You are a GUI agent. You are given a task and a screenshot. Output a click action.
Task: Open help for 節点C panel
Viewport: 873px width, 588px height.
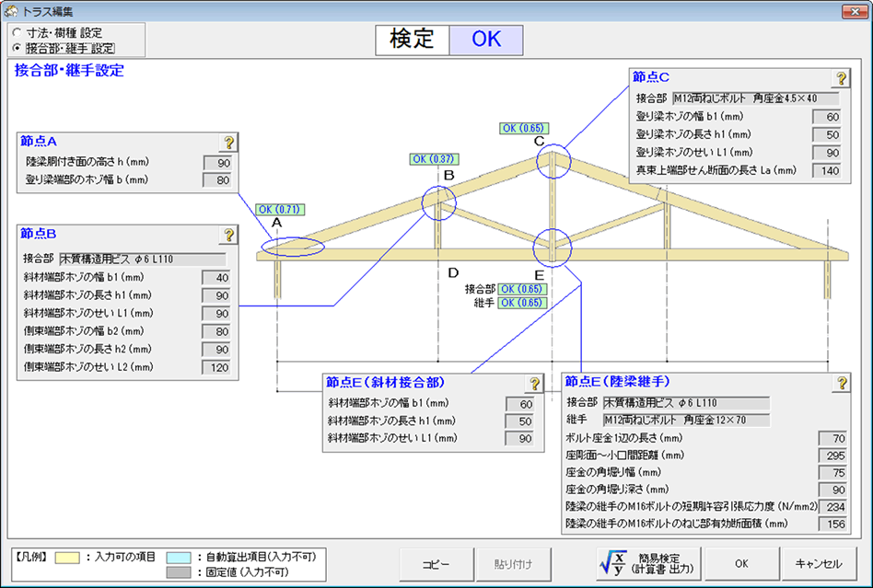[x=842, y=78]
